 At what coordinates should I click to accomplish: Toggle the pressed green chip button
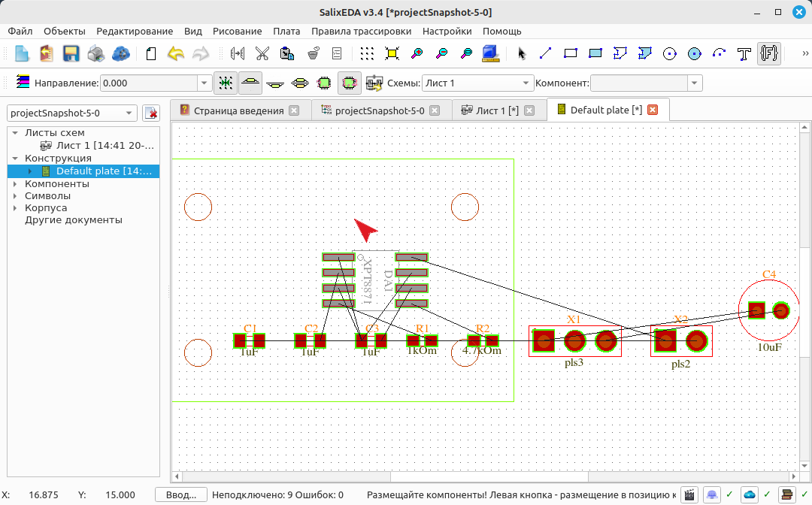[x=350, y=83]
